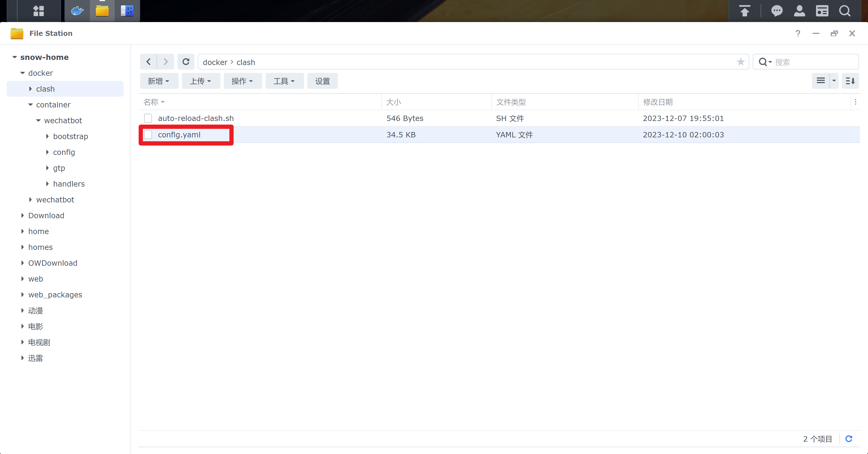Select the 动漫 shared folder
Image resolution: width=868 pixels, height=454 pixels.
tap(35, 311)
